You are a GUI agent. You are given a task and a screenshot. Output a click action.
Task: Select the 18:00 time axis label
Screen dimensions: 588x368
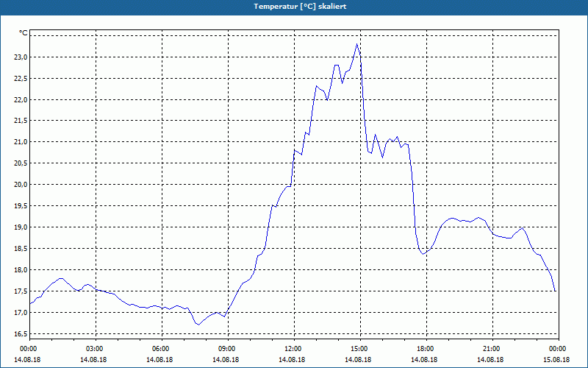click(426, 349)
